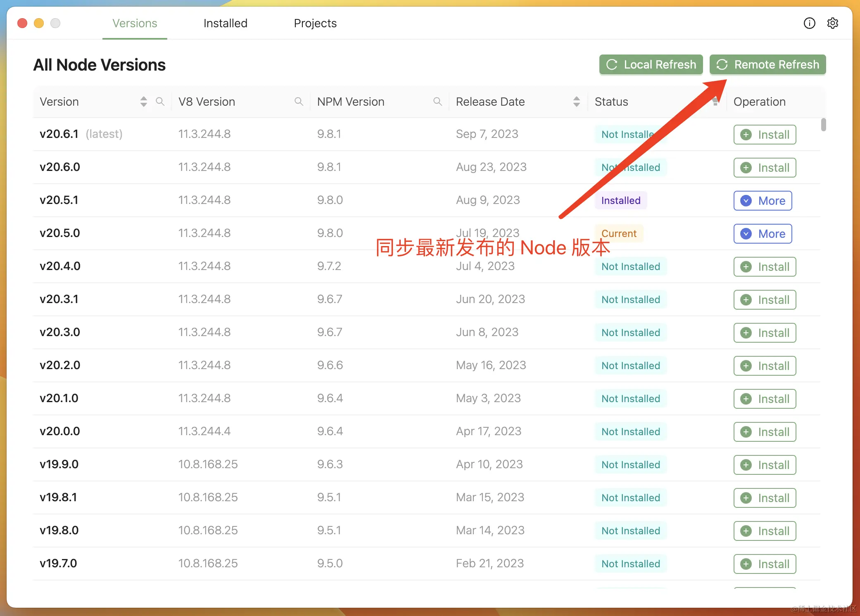Install Node v19.9.0
The width and height of the screenshot is (860, 616).
click(x=765, y=465)
